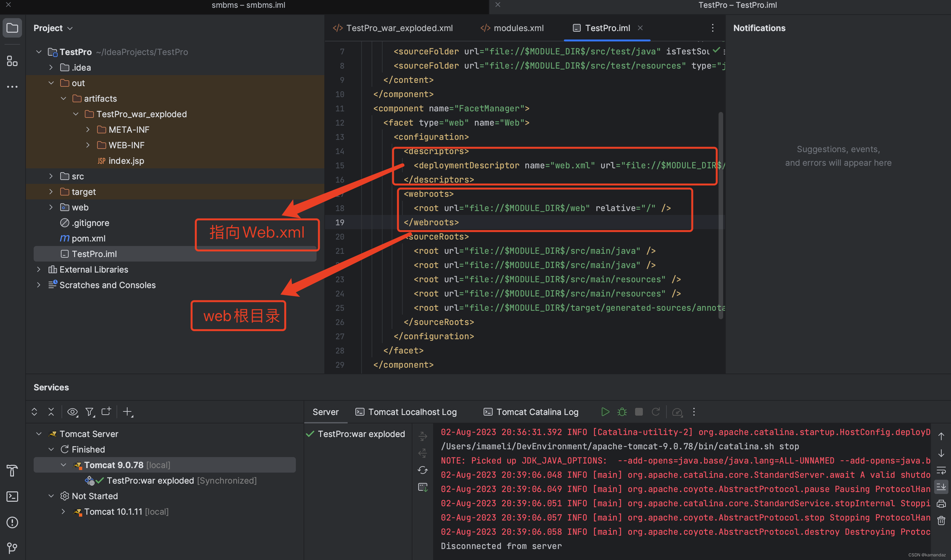Click Collapse All in Services toolbar

point(51,412)
